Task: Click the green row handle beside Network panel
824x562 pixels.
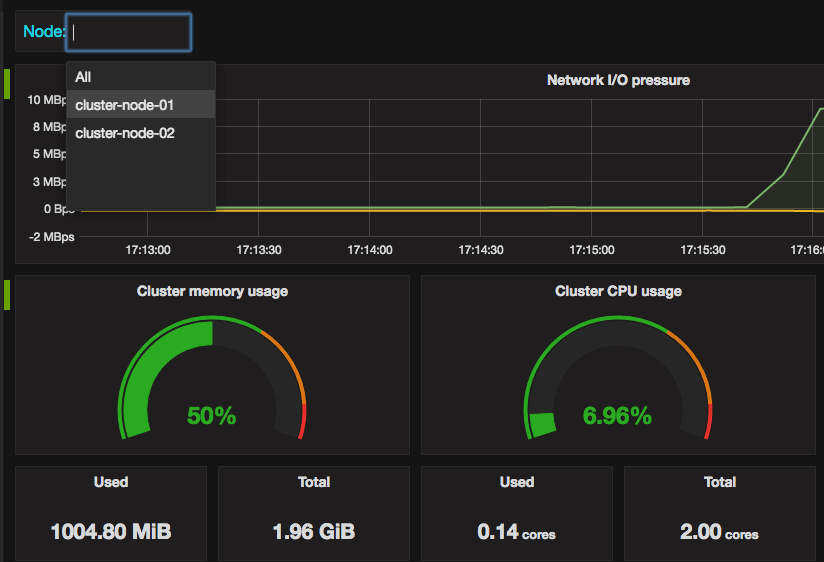Action: pyautogui.click(x=7, y=84)
